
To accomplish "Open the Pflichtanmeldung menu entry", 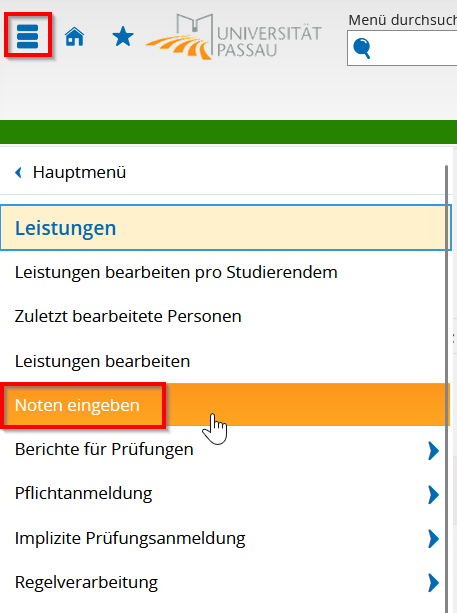I will [83, 493].
